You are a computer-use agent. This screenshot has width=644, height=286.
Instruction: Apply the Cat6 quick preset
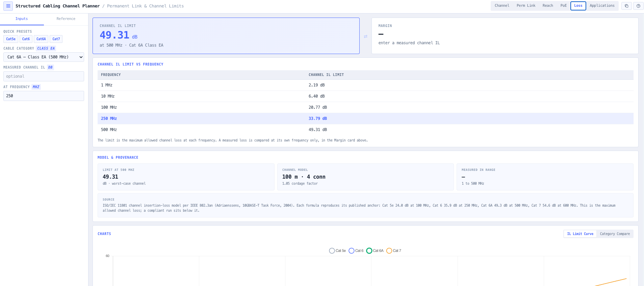pyautogui.click(x=26, y=39)
